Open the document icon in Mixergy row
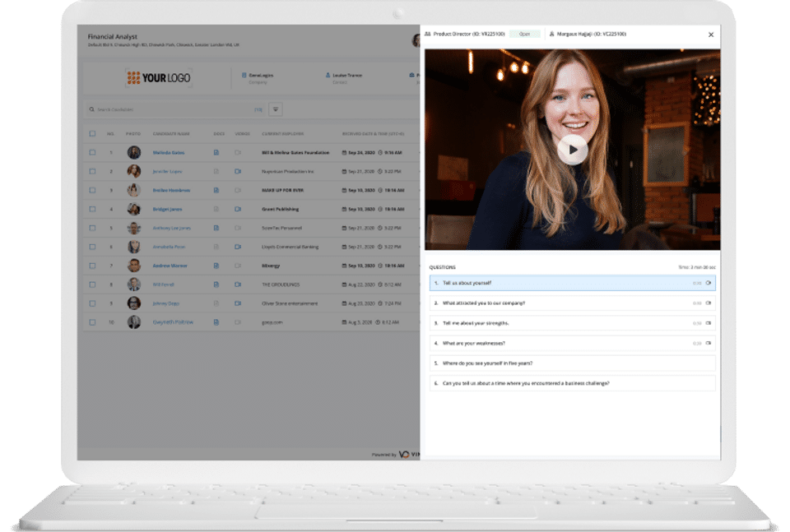The width and height of the screenshot is (790, 532). click(216, 266)
